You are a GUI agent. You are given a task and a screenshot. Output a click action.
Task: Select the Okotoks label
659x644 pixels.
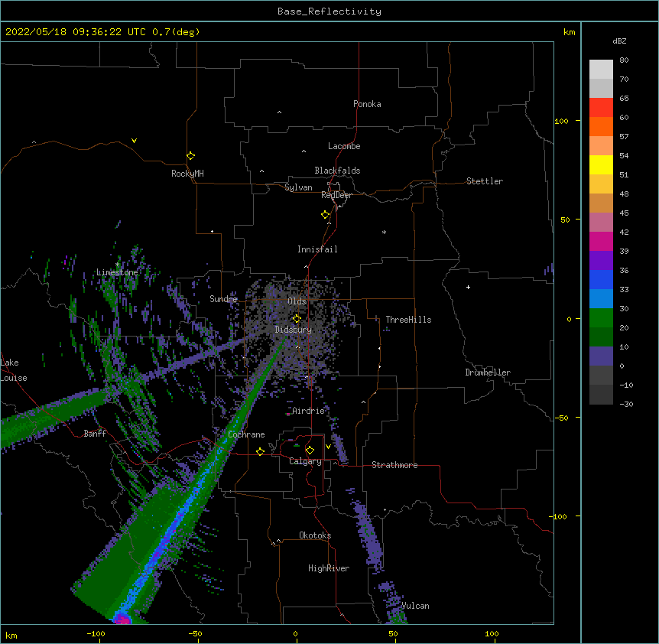point(315,535)
